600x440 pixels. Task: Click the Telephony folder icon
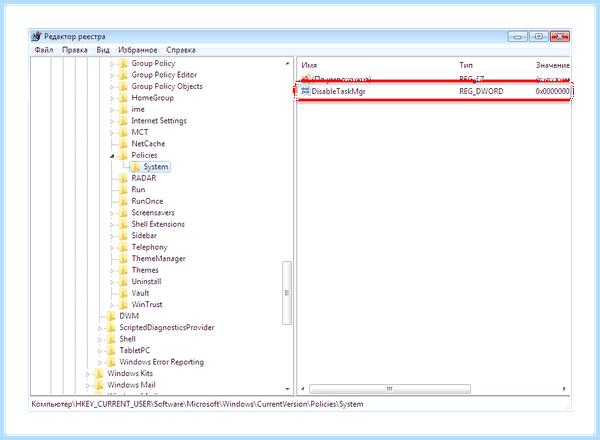[123, 247]
